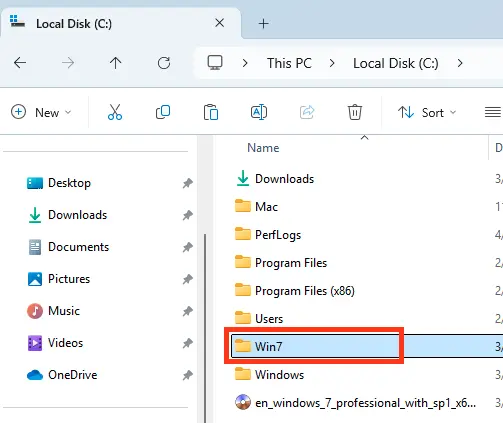Select the Win7 folder
This screenshot has height=423, width=503.
click(x=367, y=346)
